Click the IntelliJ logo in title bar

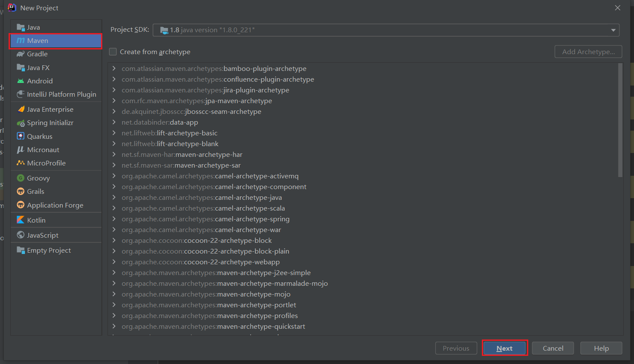12,8
